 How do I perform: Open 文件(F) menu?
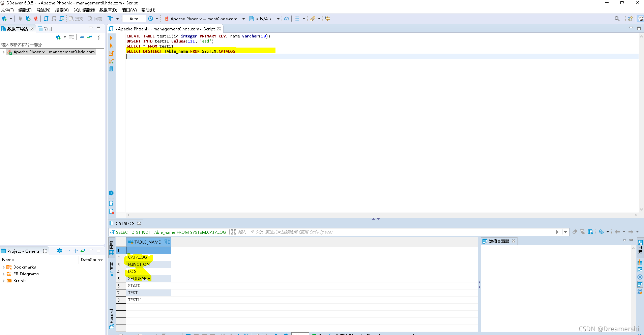(7, 10)
